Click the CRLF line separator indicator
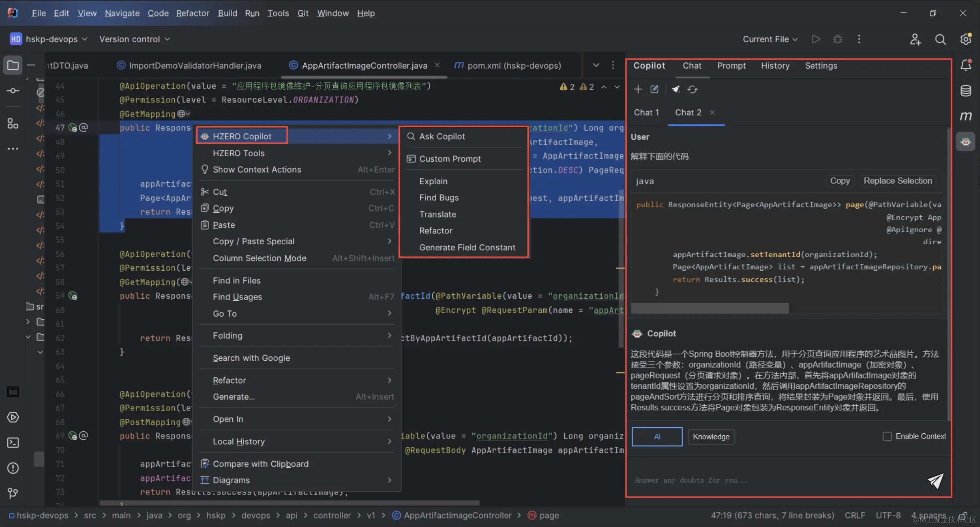Viewport: 980px width, 527px height. tap(855, 515)
